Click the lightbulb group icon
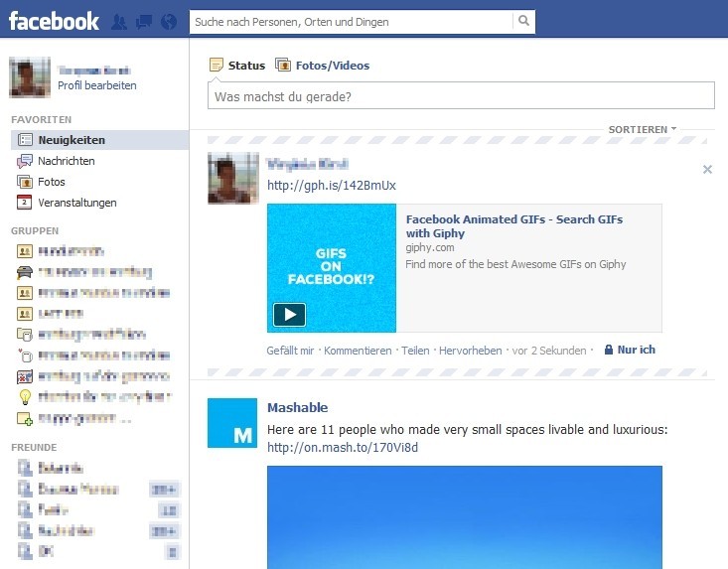The width and height of the screenshot is (728, 569). pyautogui.click(x=25, y=397)
